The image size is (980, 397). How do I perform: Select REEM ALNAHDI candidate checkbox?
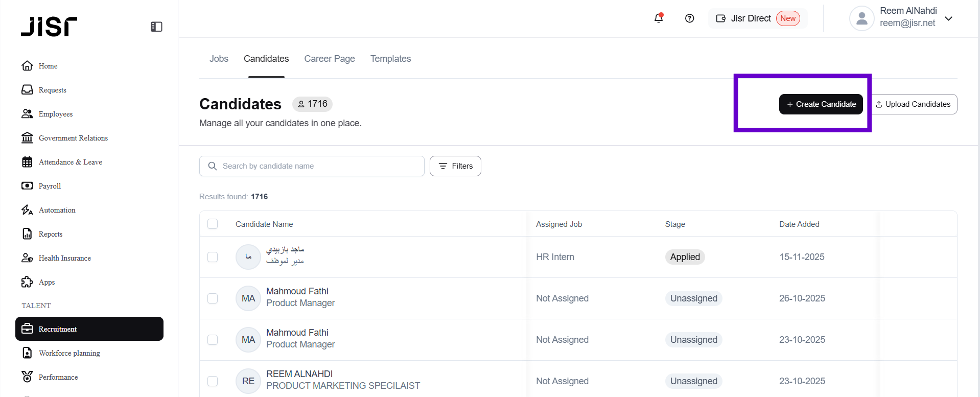coord(213,381)
